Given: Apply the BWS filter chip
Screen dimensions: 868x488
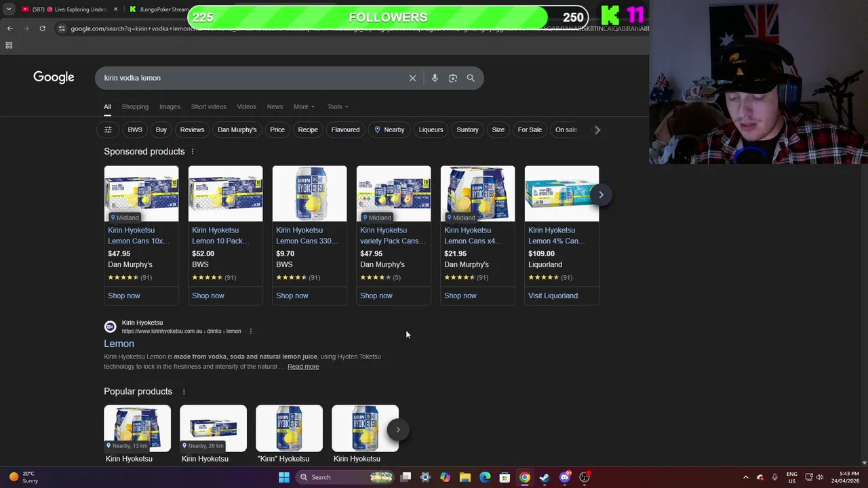Looking at the screenshot, I should point(135,129).
